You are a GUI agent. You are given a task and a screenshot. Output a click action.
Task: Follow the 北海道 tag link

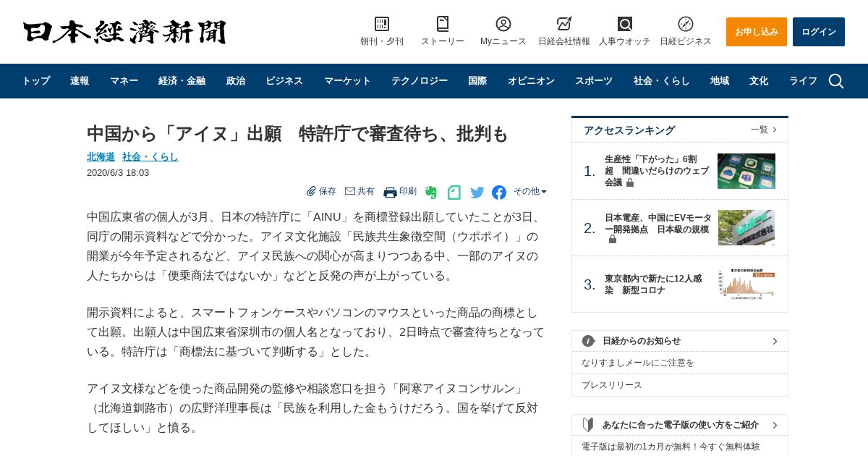pos(101,156)
